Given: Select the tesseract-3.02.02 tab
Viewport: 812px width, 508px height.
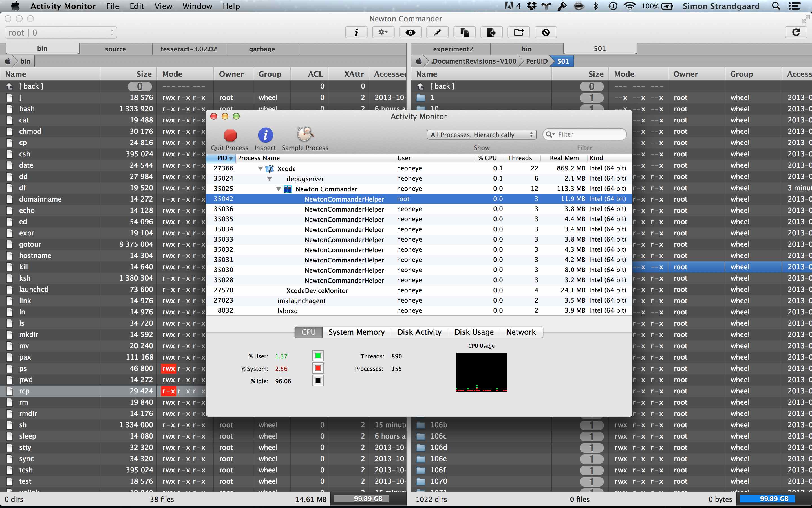Looking at the screenshot, I should (189, 49).
